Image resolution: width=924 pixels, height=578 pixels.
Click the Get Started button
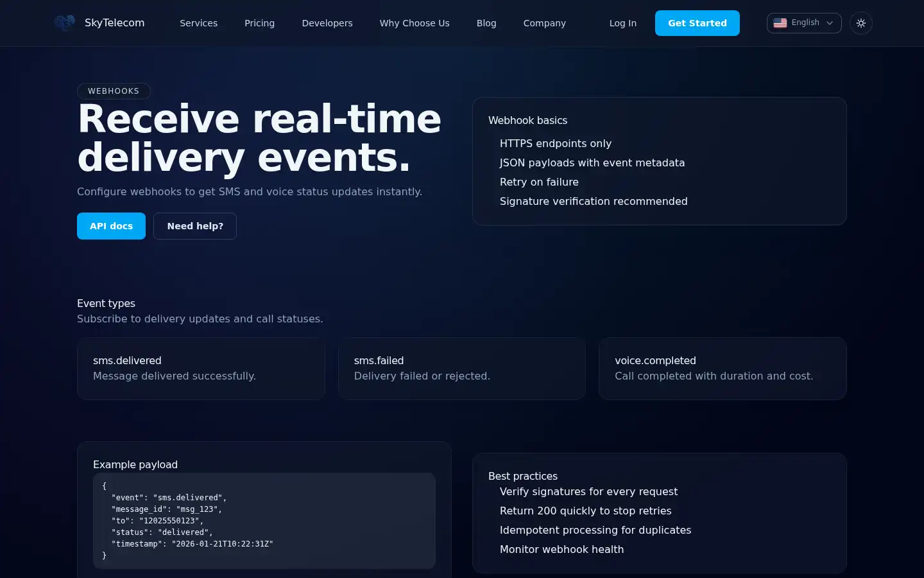pyautogui.click(x=697, y=23)
